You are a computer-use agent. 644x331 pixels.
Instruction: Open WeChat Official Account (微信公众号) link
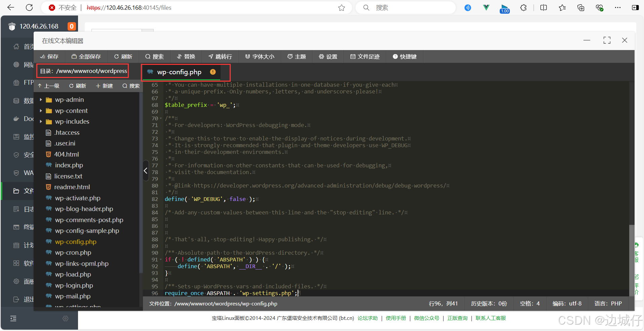[426, 318]
